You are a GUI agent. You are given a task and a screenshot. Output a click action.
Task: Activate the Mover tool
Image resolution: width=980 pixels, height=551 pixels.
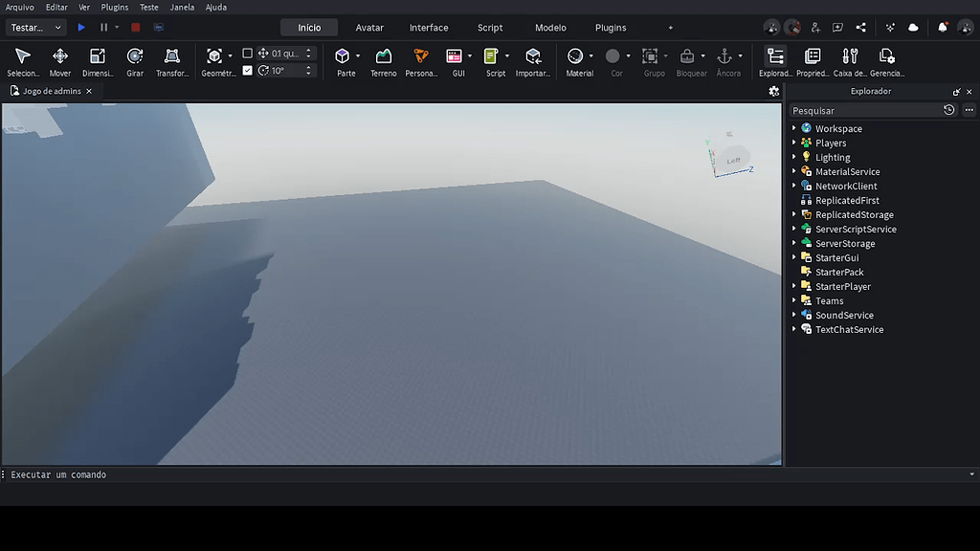click(60, 62)
